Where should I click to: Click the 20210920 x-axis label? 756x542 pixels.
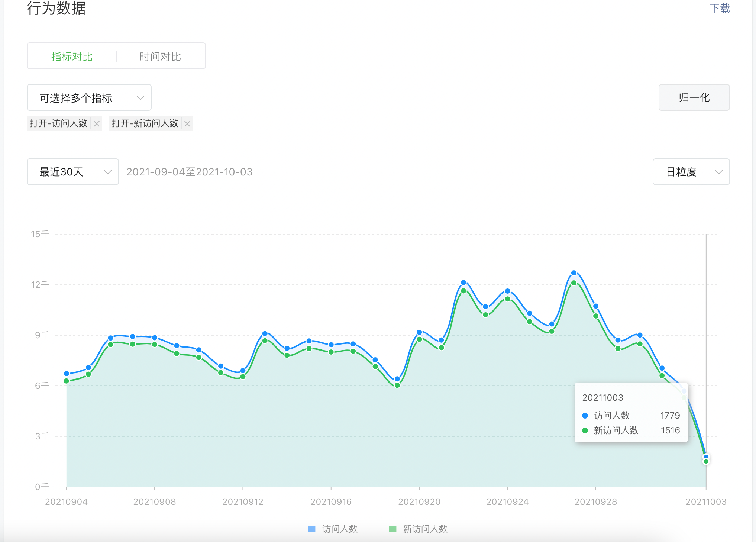419,502
